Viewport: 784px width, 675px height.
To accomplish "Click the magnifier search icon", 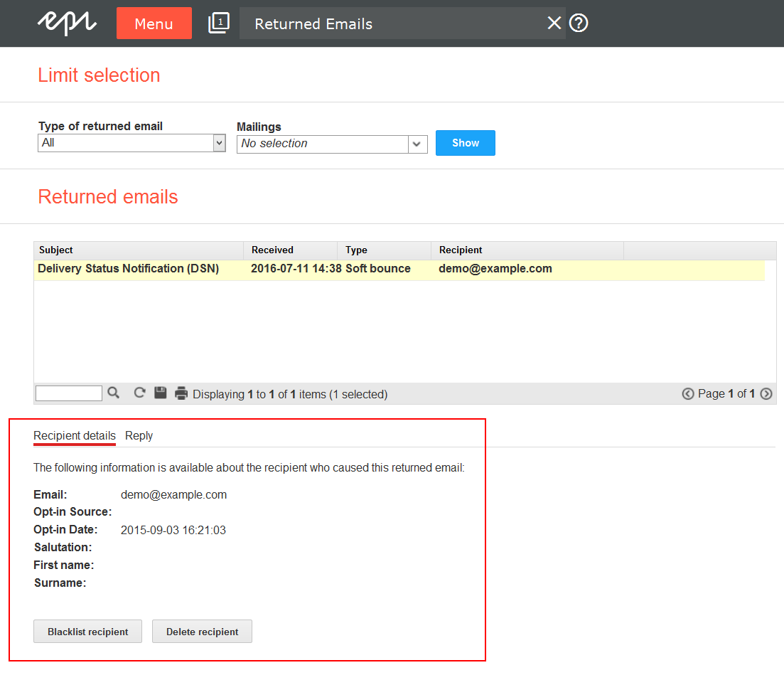I will click(114, 393).
